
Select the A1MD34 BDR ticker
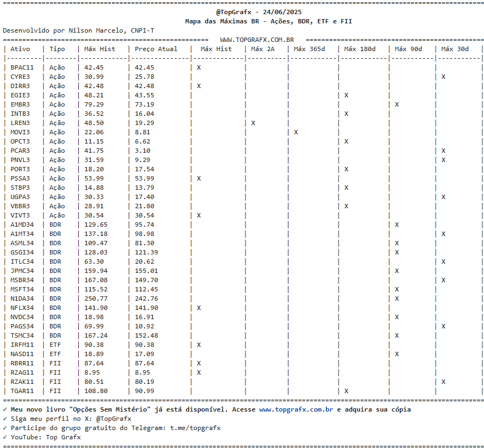[x=22, y=225]
